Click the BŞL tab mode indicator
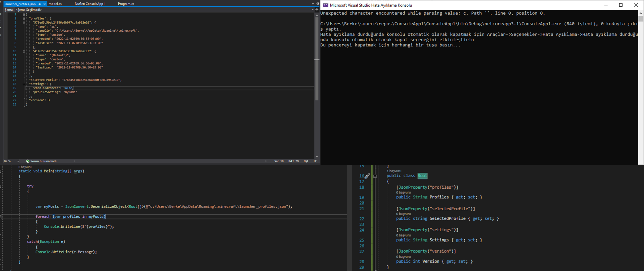This screenshot has height=271, width=644. click(306, 161)
